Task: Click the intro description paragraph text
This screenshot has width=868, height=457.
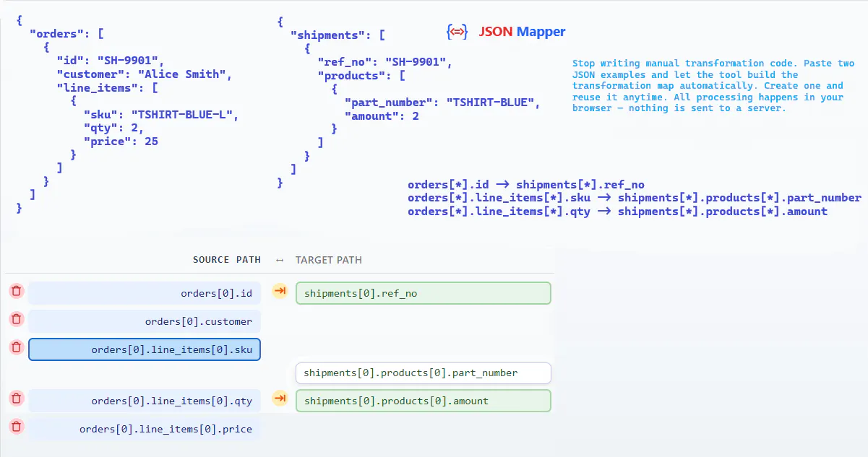Action: 713,86
